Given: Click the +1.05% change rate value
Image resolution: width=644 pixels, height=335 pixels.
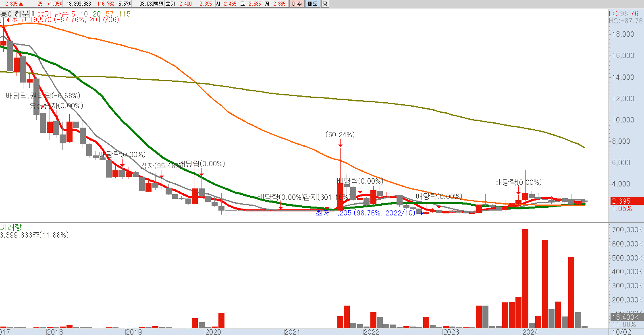Looking at the screenshot, I should (54, 4).
